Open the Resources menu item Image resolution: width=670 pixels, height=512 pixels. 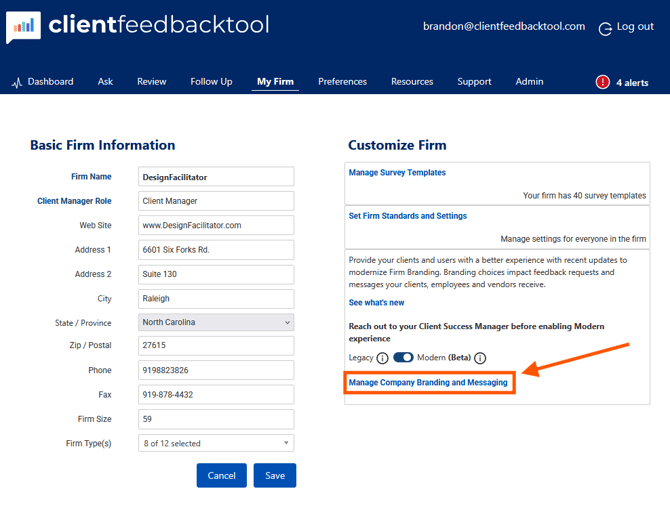tap(412, 82)
